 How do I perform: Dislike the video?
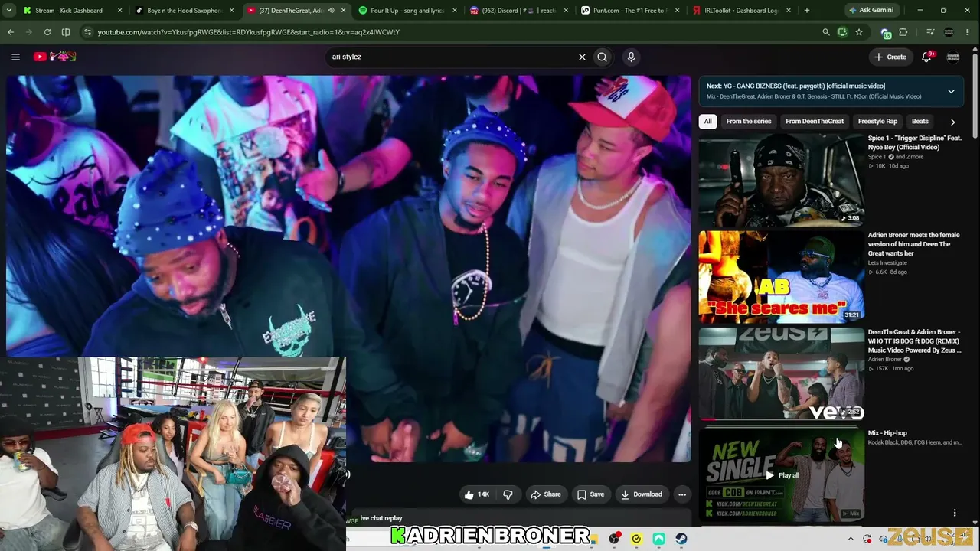pyautogui.click(x=508, y=494)
